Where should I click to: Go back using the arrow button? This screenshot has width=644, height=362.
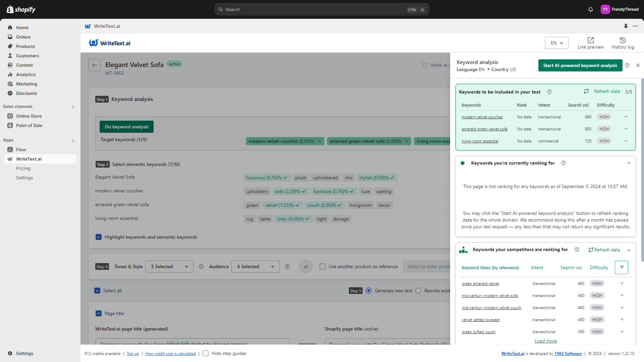point(95,65)
